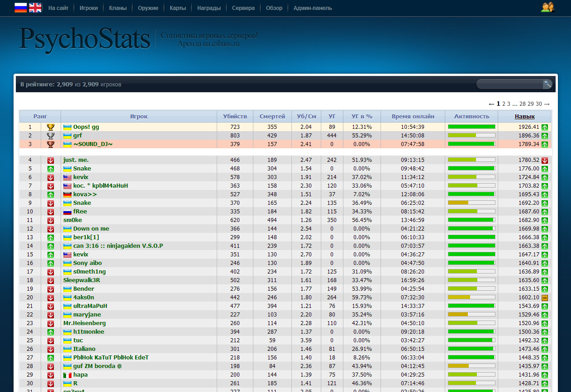Open the Игроки menu item
The width and height of the screenshot is (571, 392).
click(89, 8)
